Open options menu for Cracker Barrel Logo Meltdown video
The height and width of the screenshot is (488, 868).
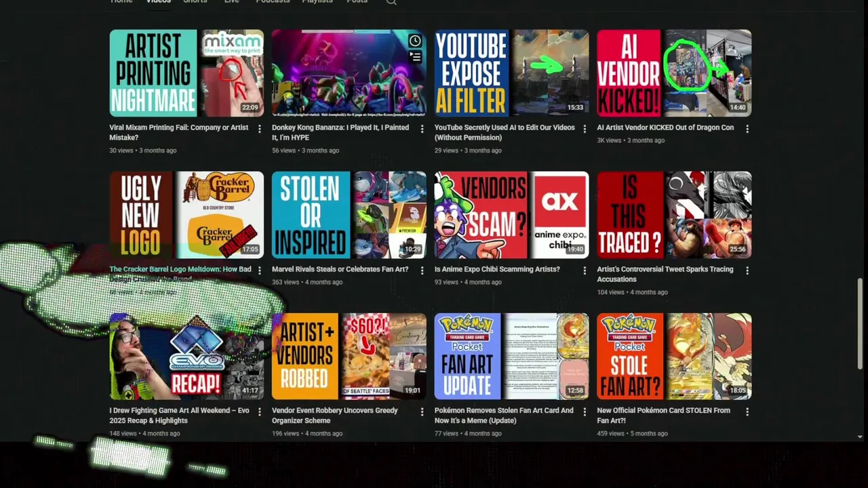(259, 270)
